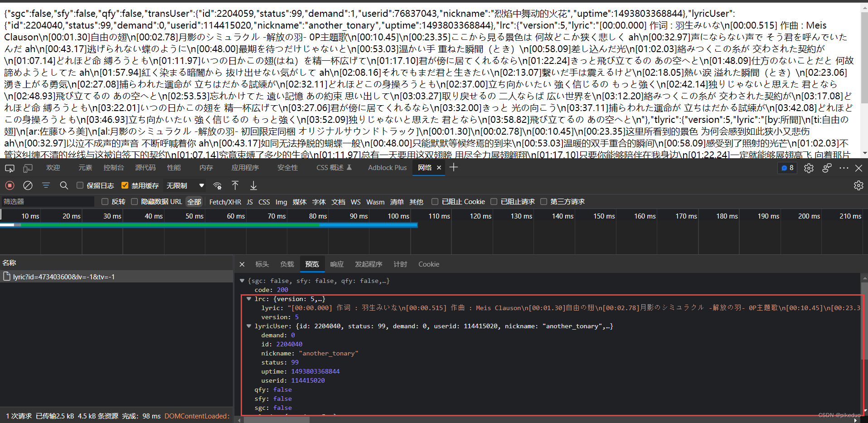Select the lyric?id=473403600 request row
The image size is (868, 423).
tap(116, 277)
